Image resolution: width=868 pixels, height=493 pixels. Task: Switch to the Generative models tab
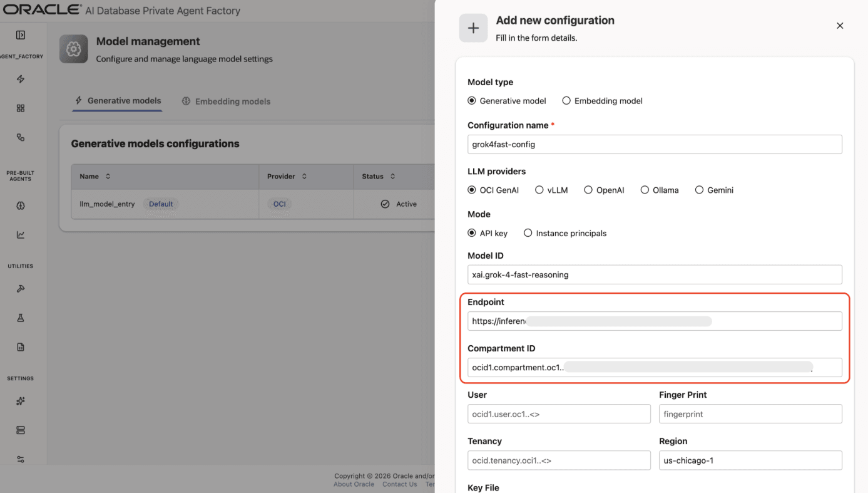118,100
